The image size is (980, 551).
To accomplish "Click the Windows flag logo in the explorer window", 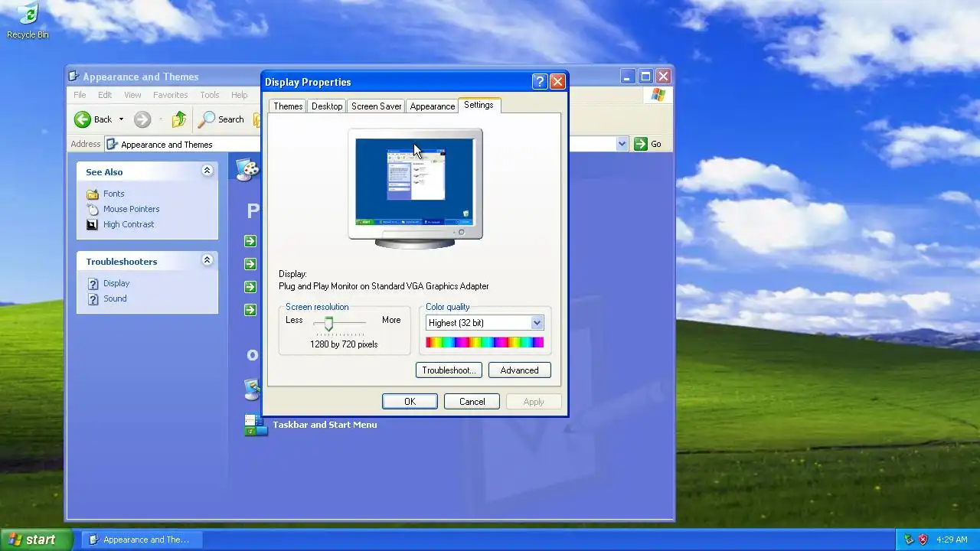I will tap(658, 95).
